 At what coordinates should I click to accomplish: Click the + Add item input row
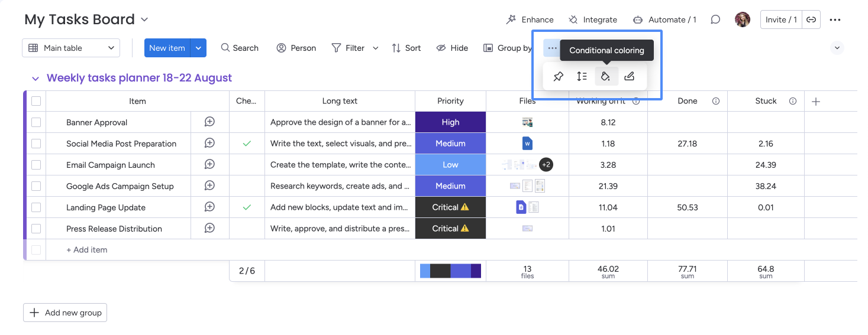pos(87,250)
